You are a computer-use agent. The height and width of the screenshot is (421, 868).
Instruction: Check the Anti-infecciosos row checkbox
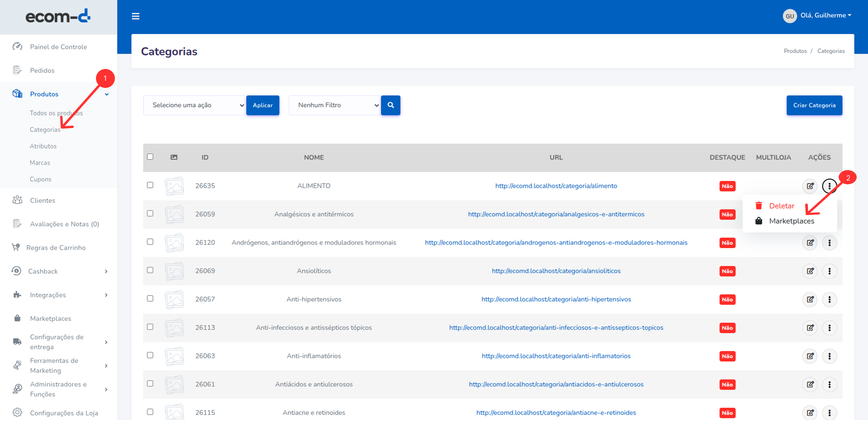[x=150, y=327]
